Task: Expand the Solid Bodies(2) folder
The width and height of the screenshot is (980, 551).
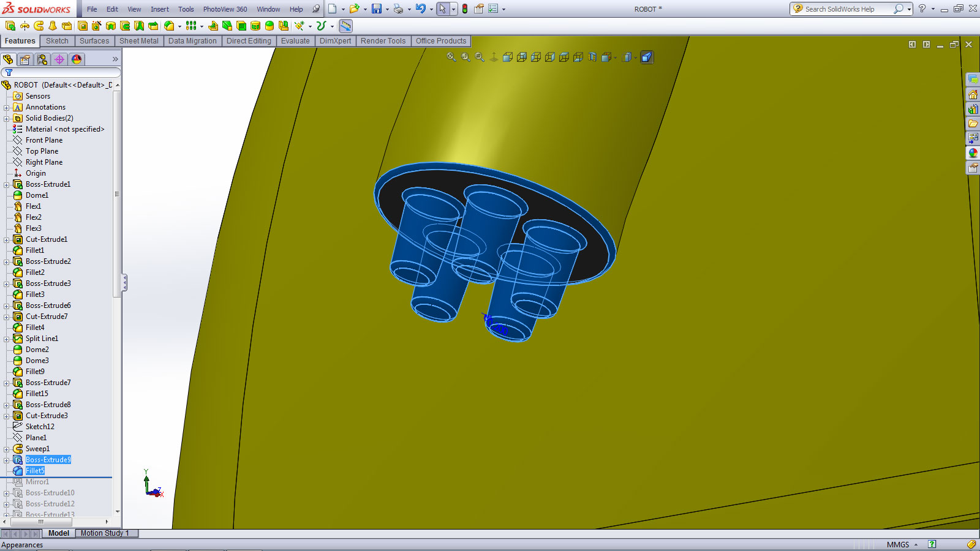Action: [x=7, y=118]
